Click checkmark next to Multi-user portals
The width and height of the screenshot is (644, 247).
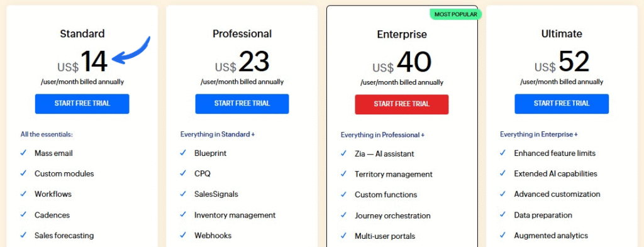pyautogui.click(x=343, y=236)
